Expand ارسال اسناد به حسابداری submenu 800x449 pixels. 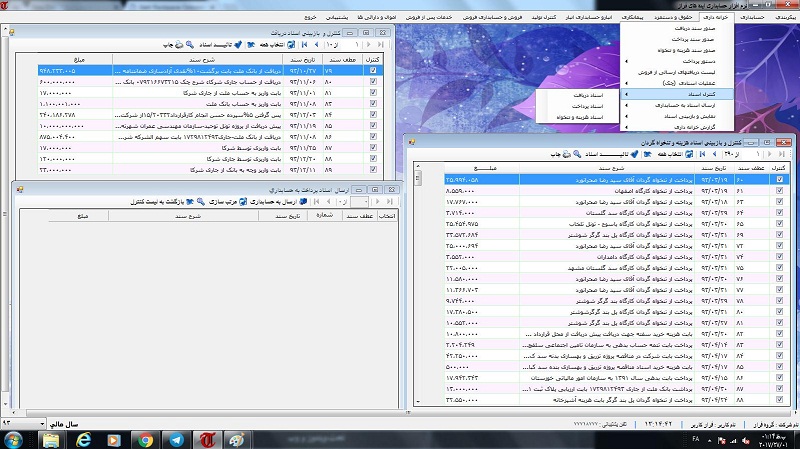click(677, 105)
